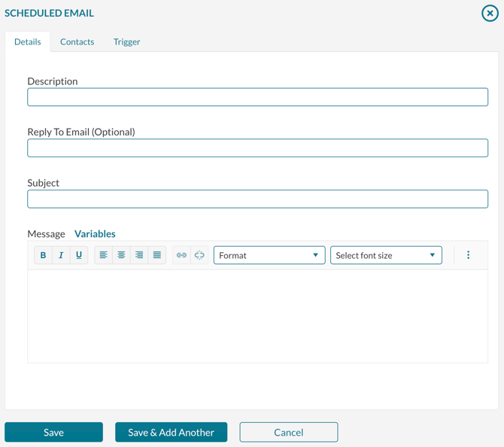
Task: Click Save & Add Another button
Action: pos(171,432)
